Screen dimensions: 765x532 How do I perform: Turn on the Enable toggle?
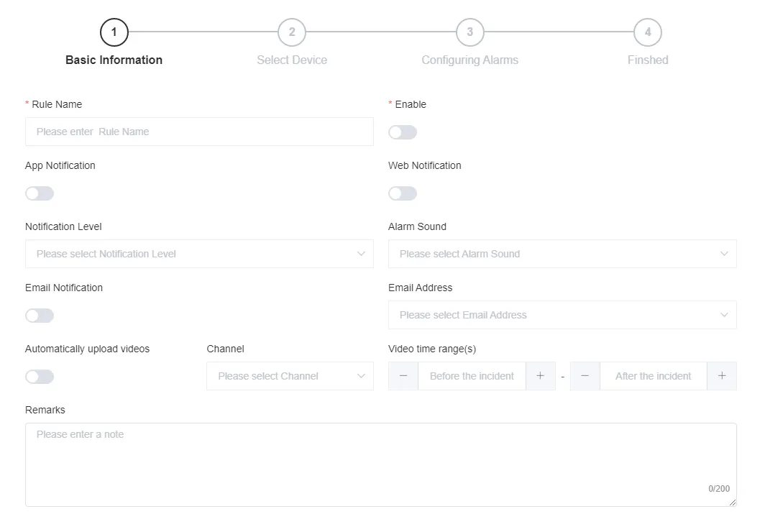tap(403, 132)
